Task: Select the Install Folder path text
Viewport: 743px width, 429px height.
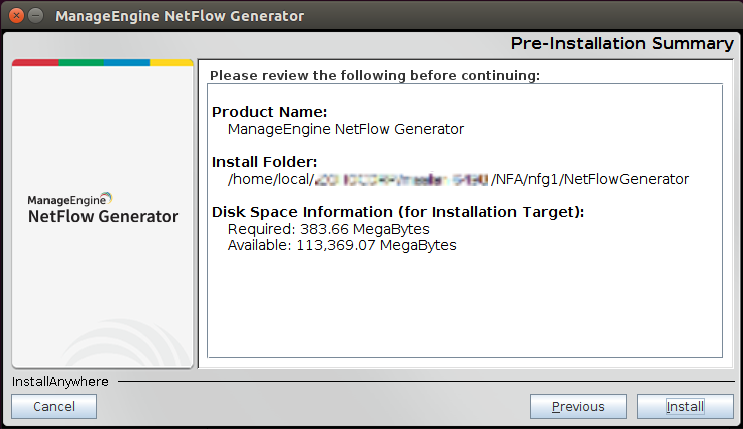Action: (458, 179)
